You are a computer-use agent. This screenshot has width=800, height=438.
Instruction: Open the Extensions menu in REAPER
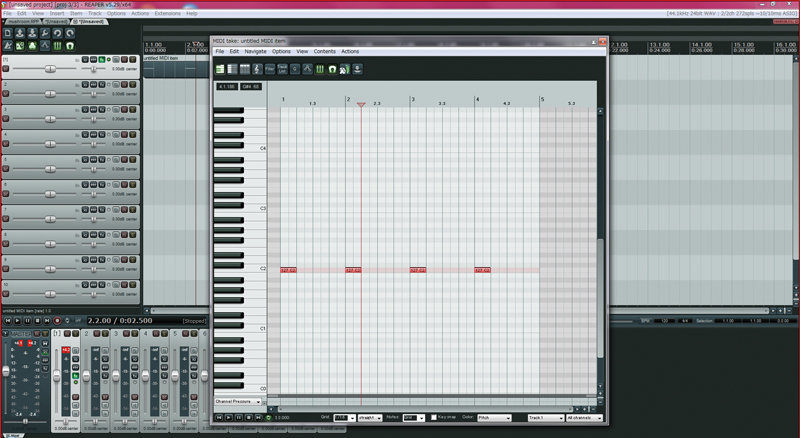[167, 13]
